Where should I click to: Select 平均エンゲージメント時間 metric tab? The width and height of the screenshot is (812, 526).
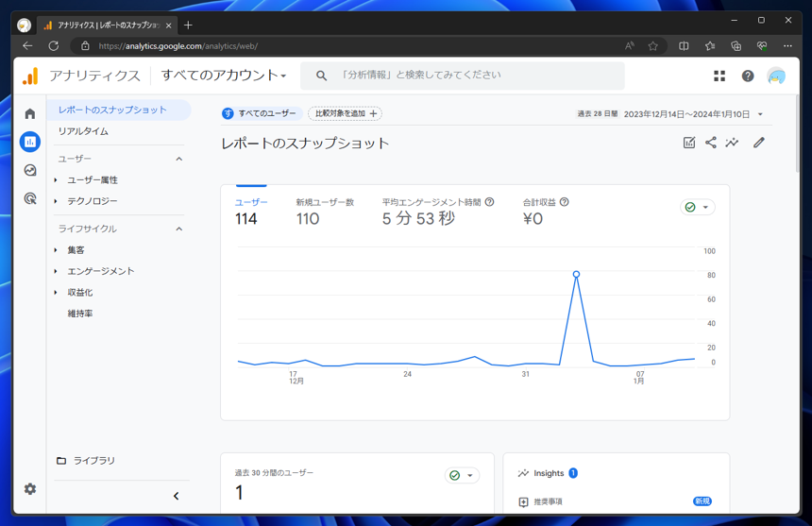point(437,212)
